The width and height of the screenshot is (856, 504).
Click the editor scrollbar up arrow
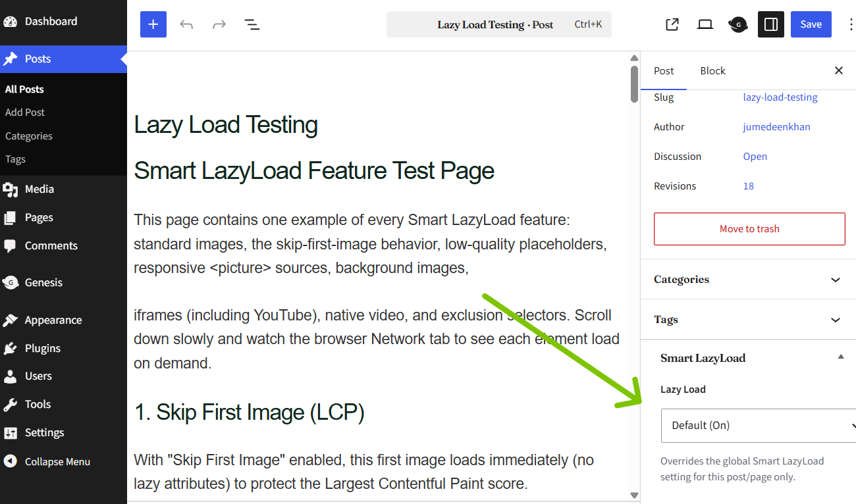[635, 58]
